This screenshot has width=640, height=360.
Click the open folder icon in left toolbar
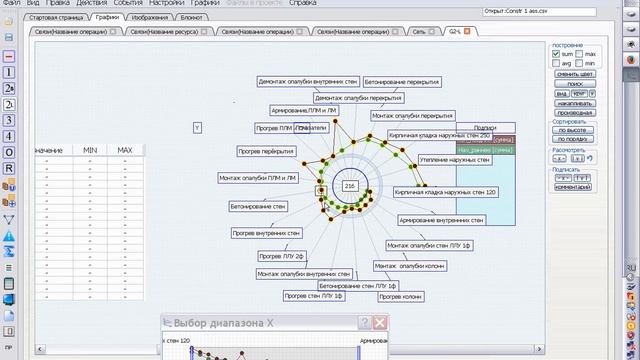(9, 21)
